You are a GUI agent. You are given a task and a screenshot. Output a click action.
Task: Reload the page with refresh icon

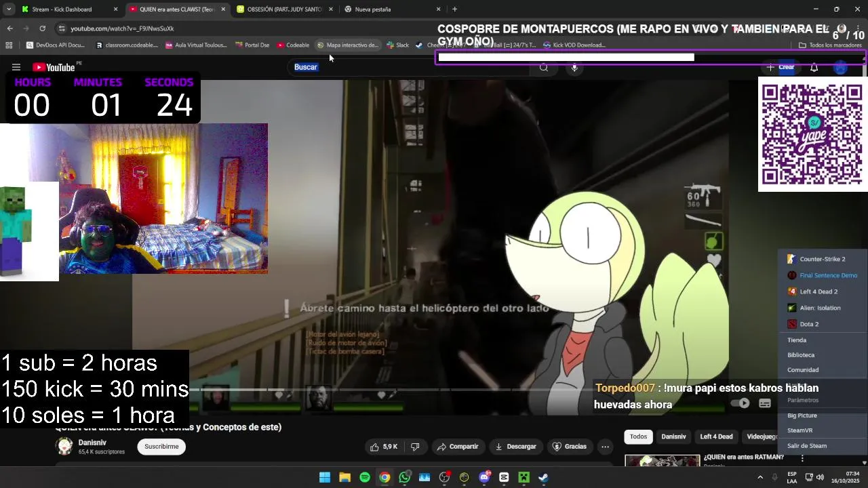[42, 28]
